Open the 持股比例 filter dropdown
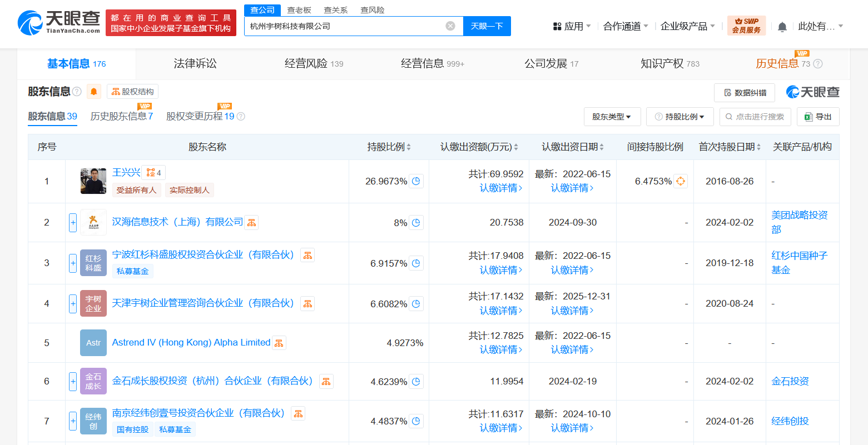This screenshot has width=868, height=445. pos(679,117)
